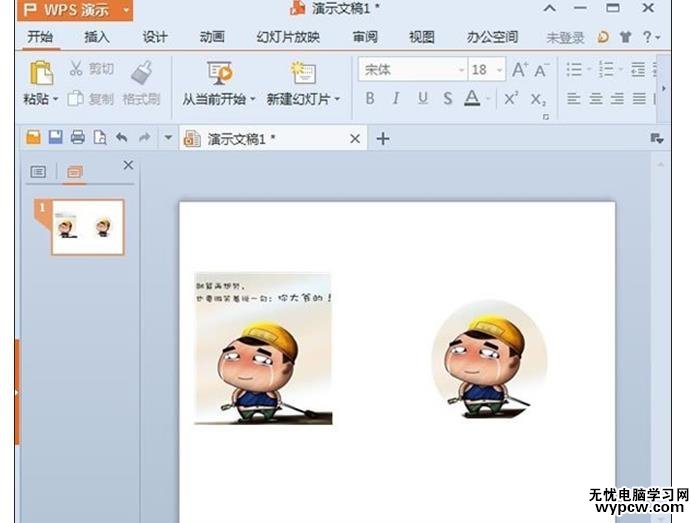Decrease font size with A- icon
This screenshot has width=700, height=523.
542,70
